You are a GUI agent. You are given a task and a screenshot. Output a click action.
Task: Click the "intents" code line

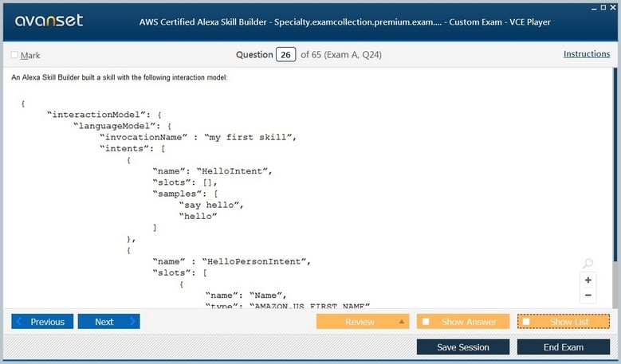point(132,149)
